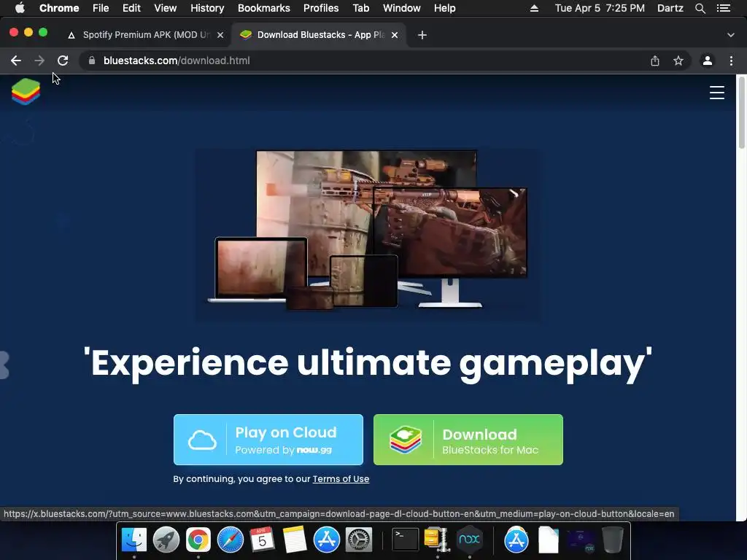Screen dimensions: 747x560
Task: Reload the BlueStacks download page
Action: point(63,61)
